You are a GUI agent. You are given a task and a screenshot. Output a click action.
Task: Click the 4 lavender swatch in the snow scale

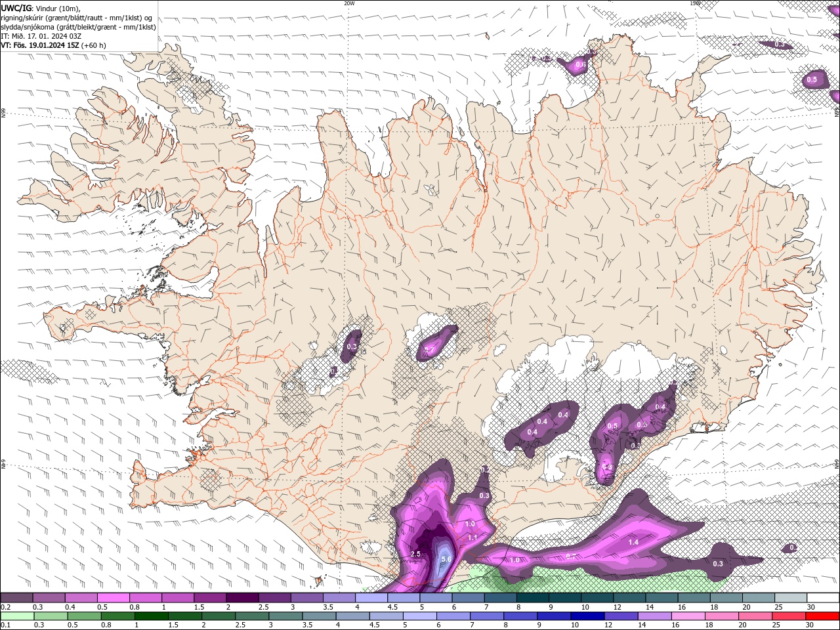click(371, 598)
